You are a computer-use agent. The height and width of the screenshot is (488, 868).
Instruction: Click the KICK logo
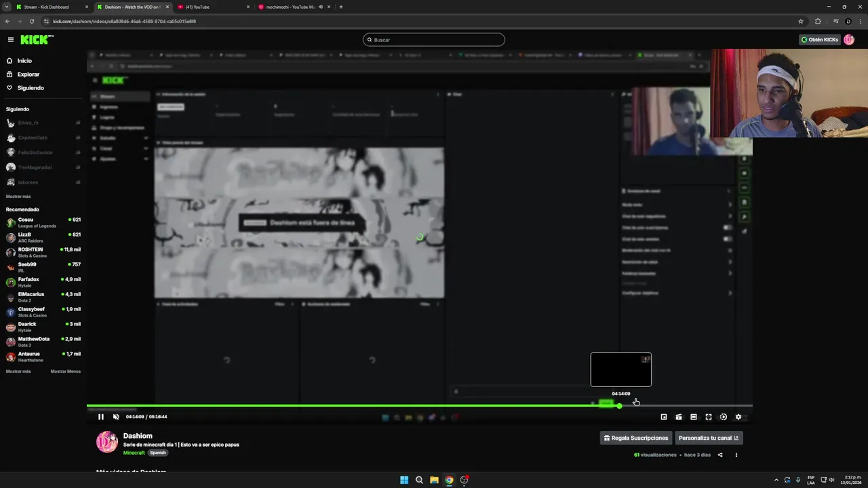[37, 40]
